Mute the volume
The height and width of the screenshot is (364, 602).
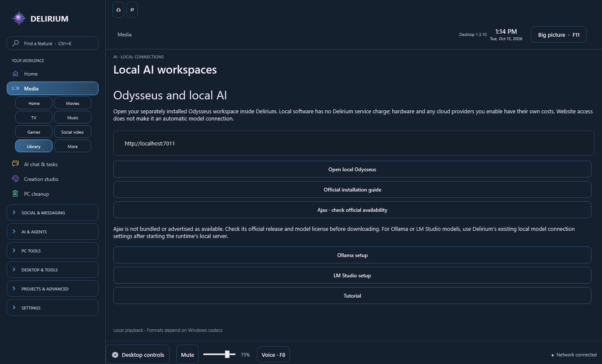pyautogui.click(x=187, y=355)
